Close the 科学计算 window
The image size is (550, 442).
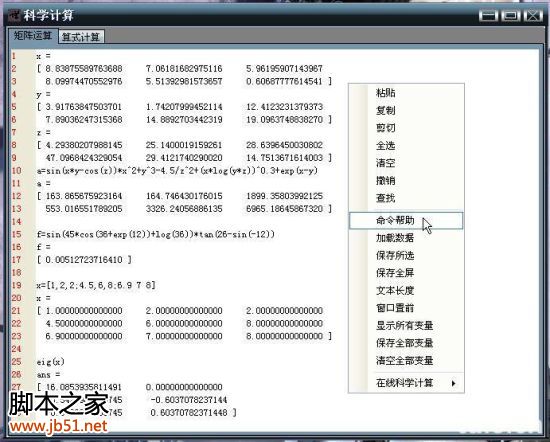coord(534,15)
